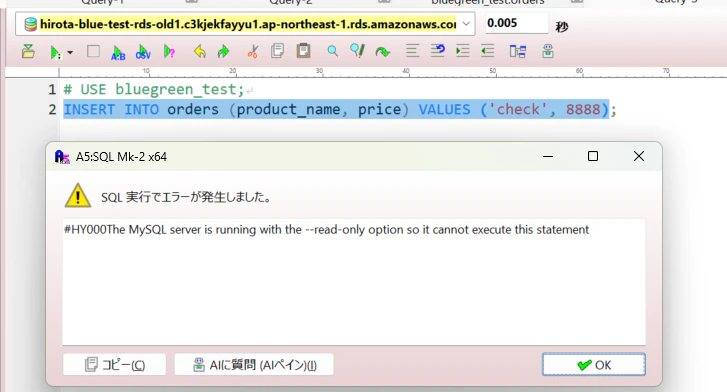Click the stop execution square icon
This screenshot has height=392, width=727.
coord(93,51)
